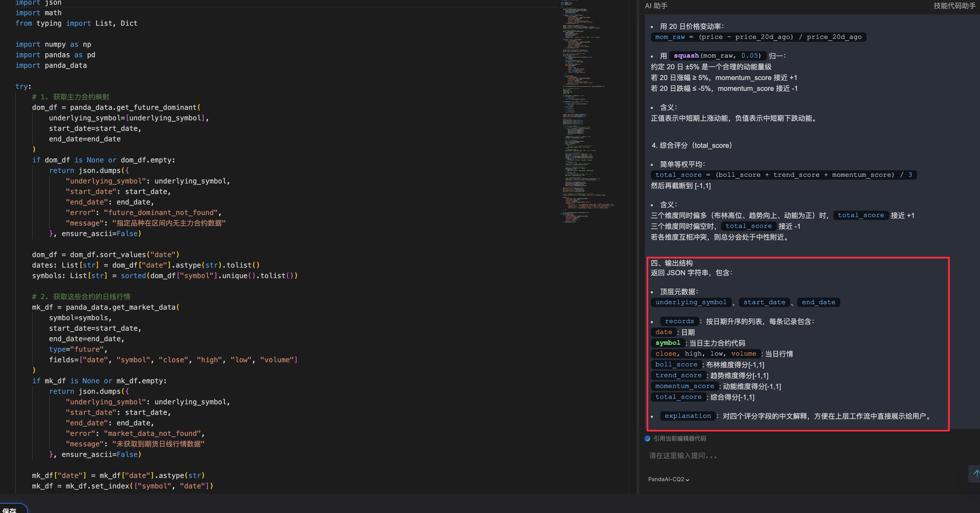Click the mom_raw formula code chip

point(758,37)
